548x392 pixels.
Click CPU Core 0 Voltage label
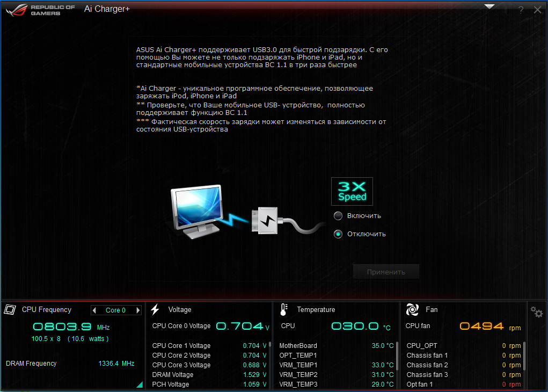(x=181, y=326)
